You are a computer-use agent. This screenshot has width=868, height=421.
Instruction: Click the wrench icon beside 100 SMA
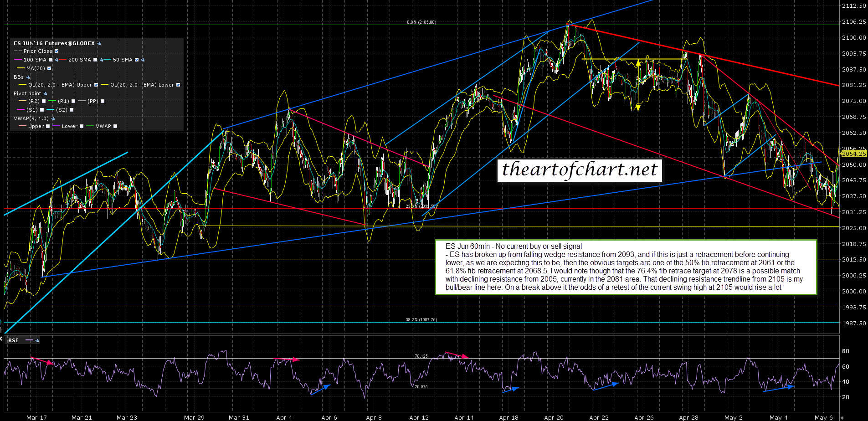tap(57, 60)
